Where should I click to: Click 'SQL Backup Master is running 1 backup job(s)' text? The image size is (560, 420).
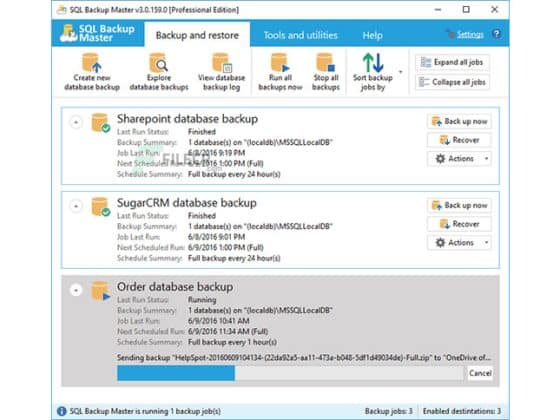click(145, 411)
